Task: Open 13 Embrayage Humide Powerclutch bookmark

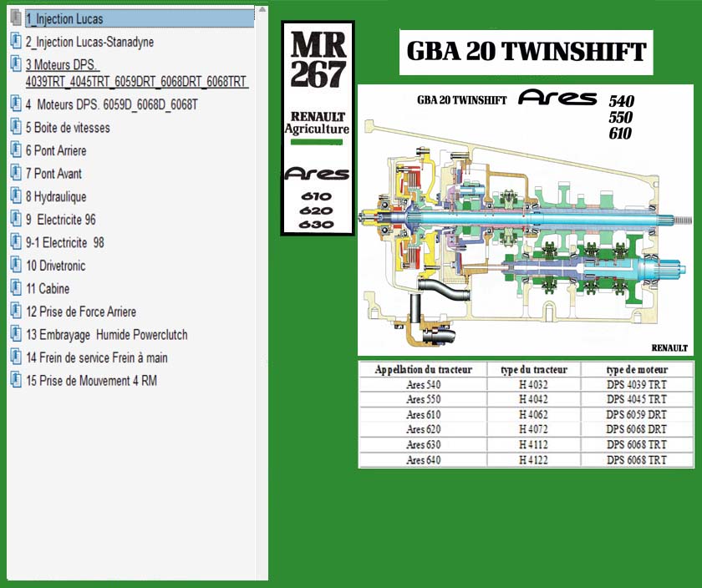Action: click(107, 335)
